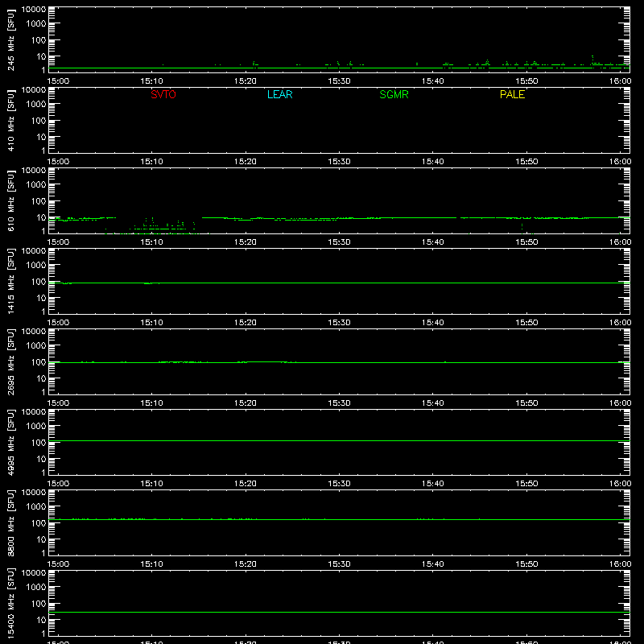Click 16:00 time label under 4995 MHz panel
The width and height of the screenshot is (644, 644).
(620, 484)
